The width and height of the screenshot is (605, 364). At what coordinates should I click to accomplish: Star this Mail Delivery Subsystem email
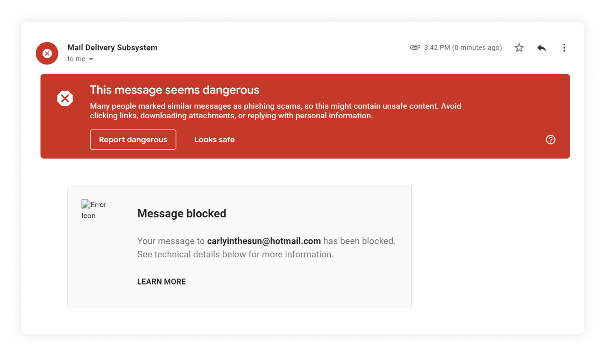(x=519, y=48)
